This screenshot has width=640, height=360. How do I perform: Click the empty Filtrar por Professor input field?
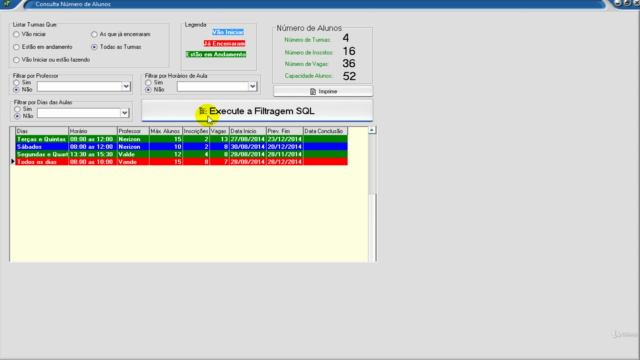coord(80,87)
